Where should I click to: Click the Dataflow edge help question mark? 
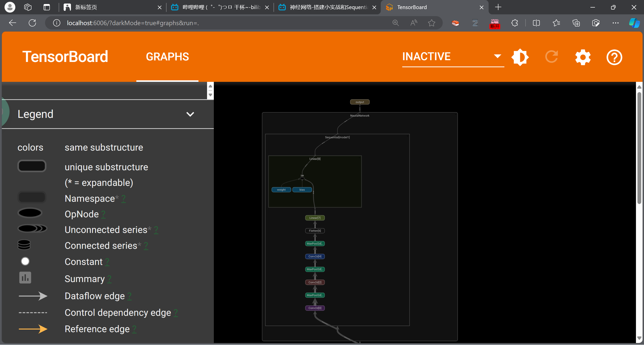(129, 296)
